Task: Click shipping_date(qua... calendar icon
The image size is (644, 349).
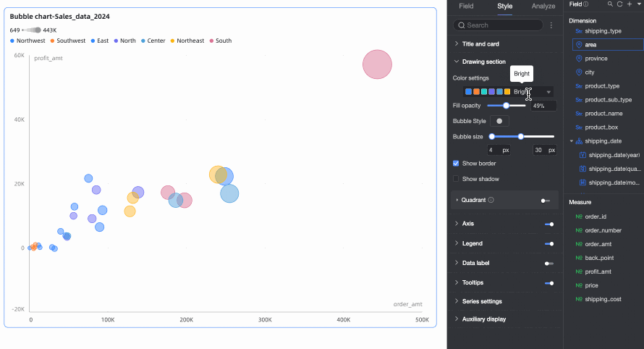Action: [582, 169]
